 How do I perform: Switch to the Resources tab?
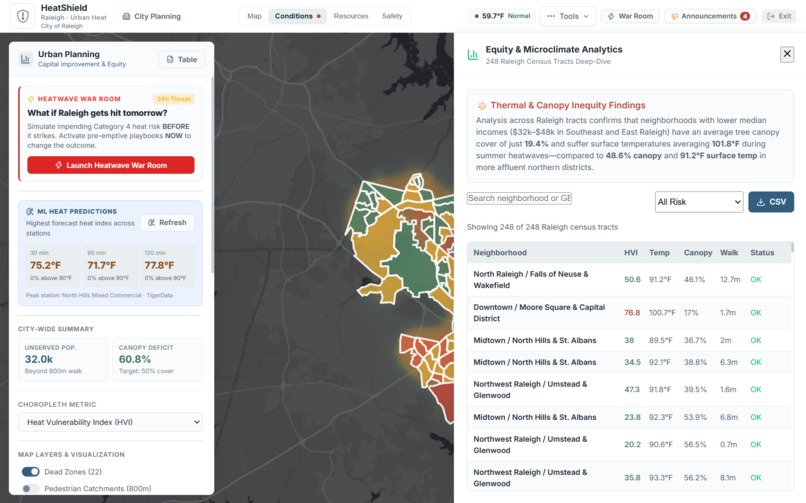351,16
